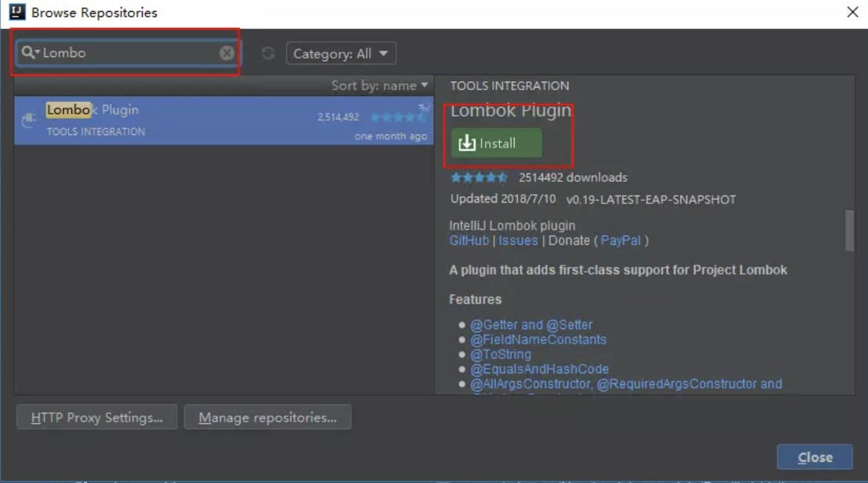Close the Browse Repositories dialog via Close button
Image resolution: width=868 pixels, height=483 pixels.
coord(815,458)
